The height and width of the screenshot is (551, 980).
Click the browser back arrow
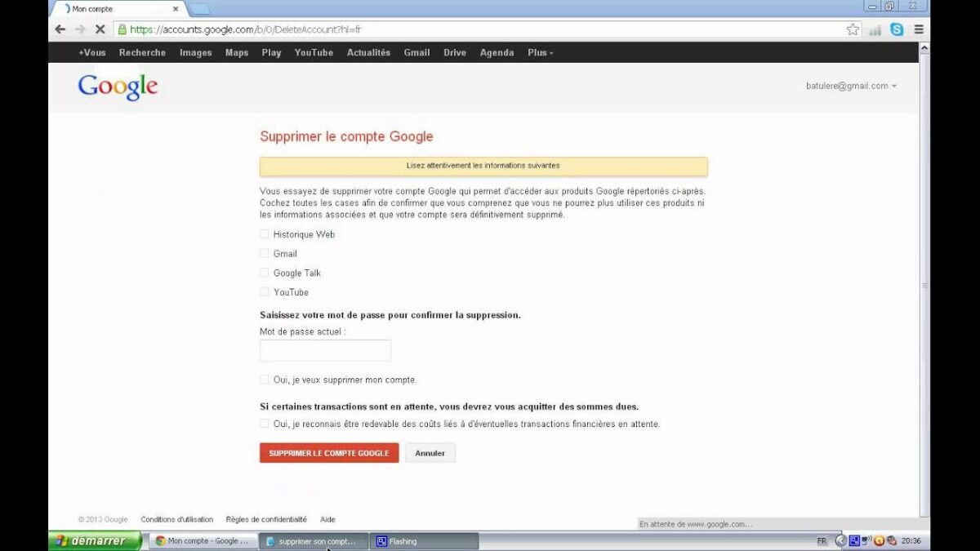(60, 29)
